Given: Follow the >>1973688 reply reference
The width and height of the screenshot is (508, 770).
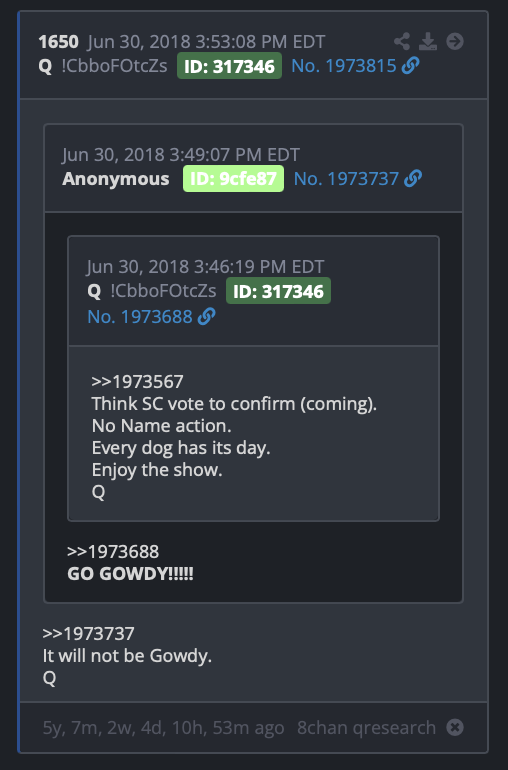Looking at the screenshot, I should (113, 551).
